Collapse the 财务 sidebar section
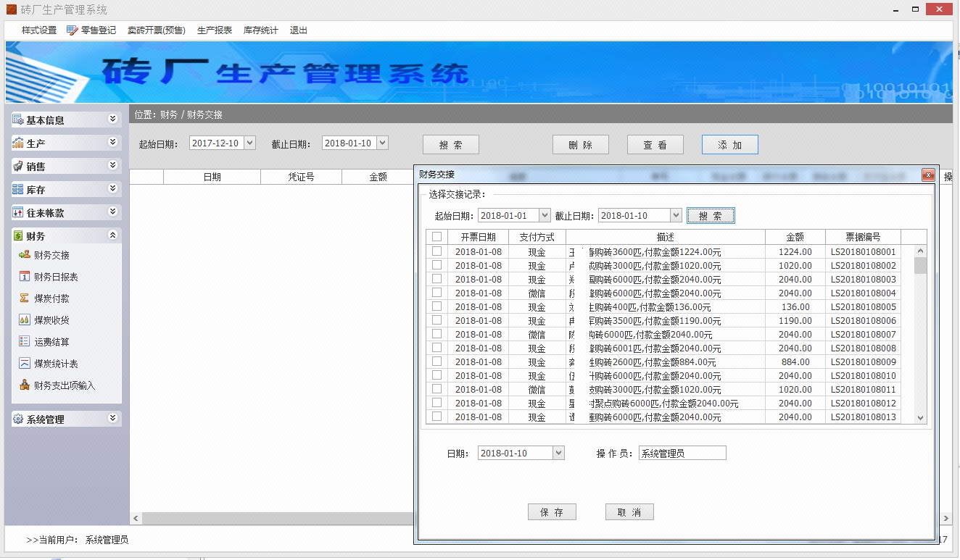 (x=112, y=234)
